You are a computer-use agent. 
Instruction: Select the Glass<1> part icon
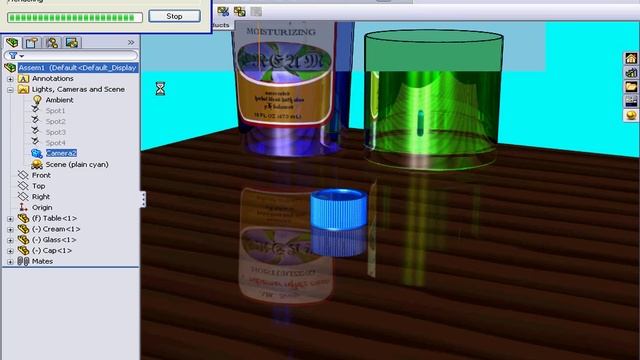click(x=23, y=240)
